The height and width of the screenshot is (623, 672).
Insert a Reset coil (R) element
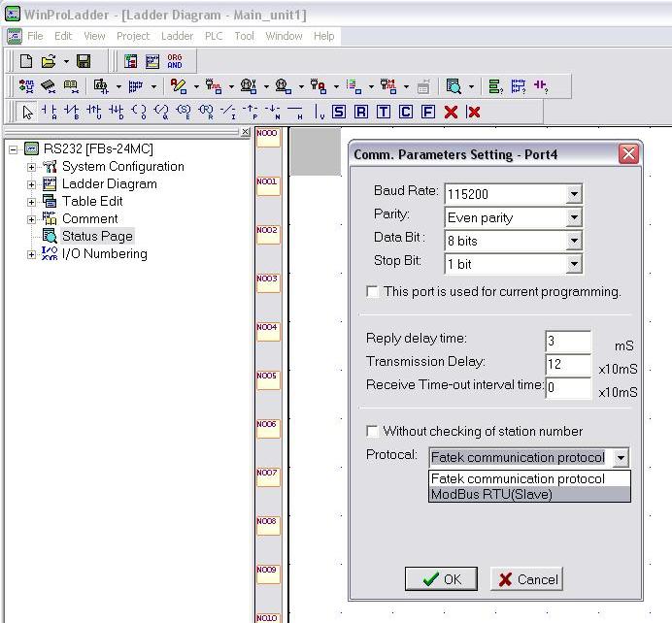click(206, 112)
